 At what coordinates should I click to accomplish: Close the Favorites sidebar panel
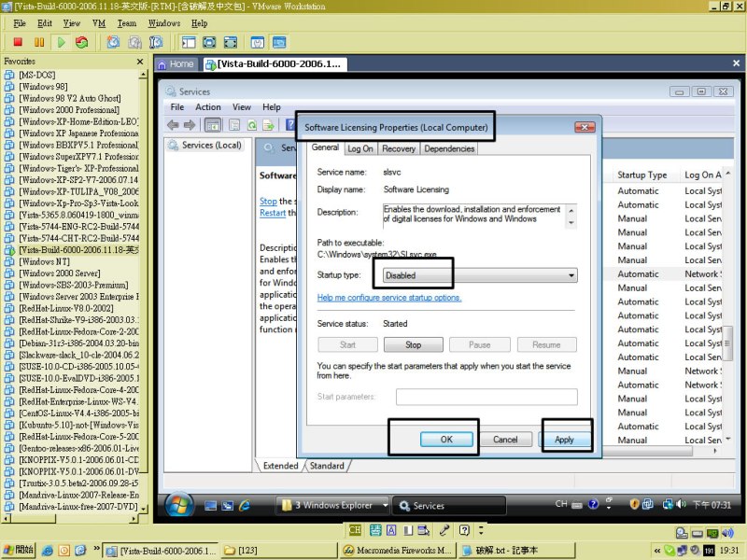pyautogui.click(x=140, y=62)
